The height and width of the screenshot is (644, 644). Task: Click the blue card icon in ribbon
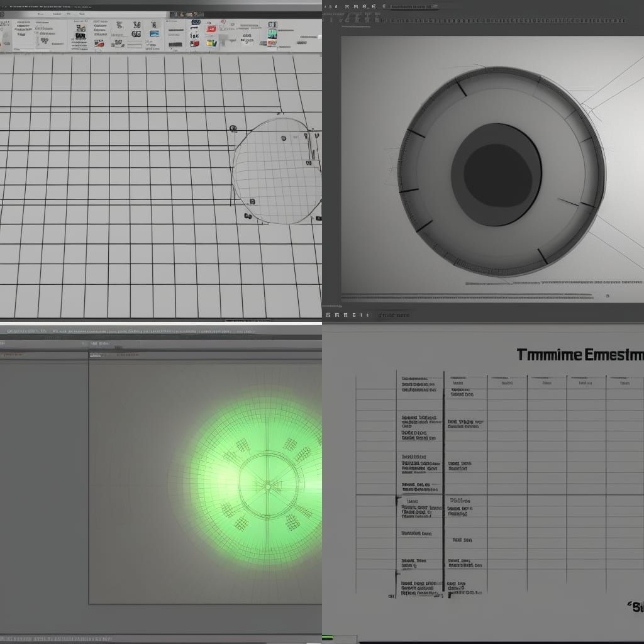click(154, 33)
